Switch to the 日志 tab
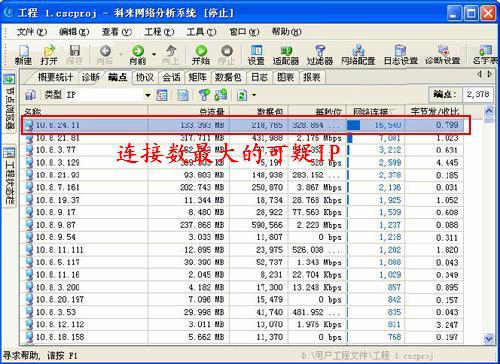This screenshot has width=500, height=364. (x=259, y=78)
